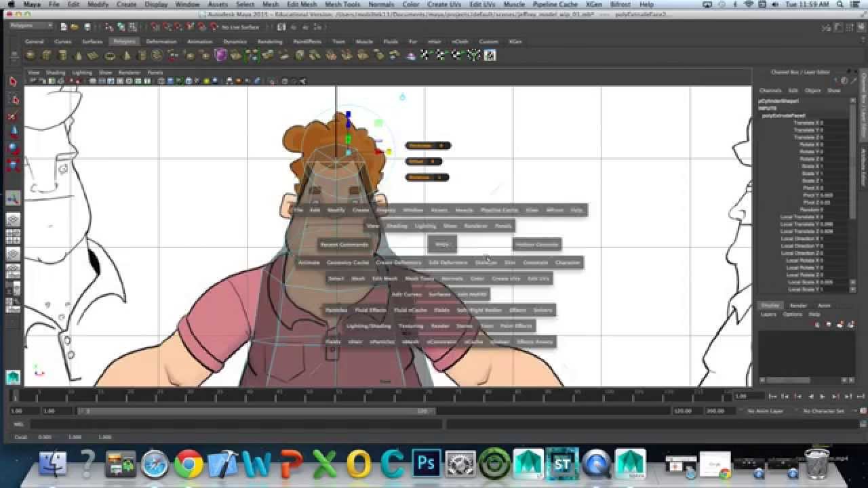
Task: Create polygon torus from shelf
Action: coord(109,55)
